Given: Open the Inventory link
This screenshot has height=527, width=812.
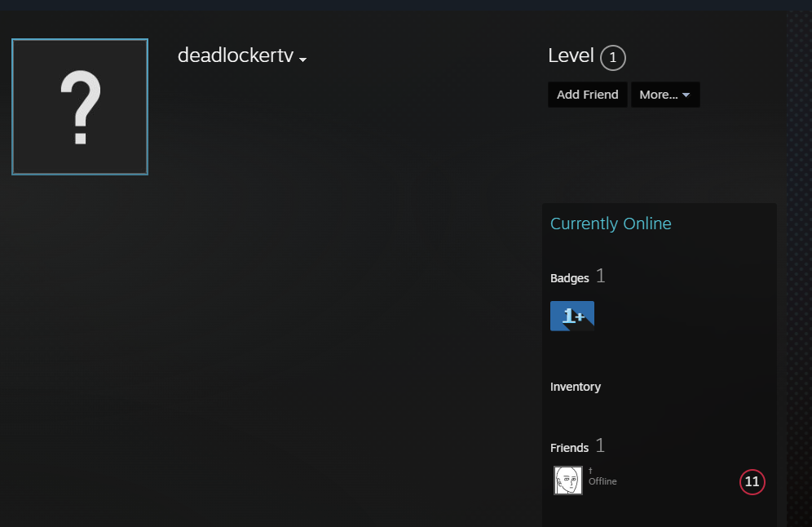Looking at the screenshot, I should coord(576,387).
